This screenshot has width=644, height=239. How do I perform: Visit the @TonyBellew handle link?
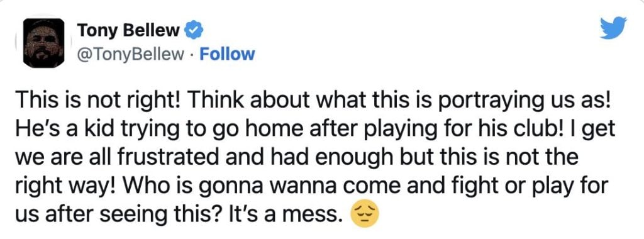(x=131, y=55)
